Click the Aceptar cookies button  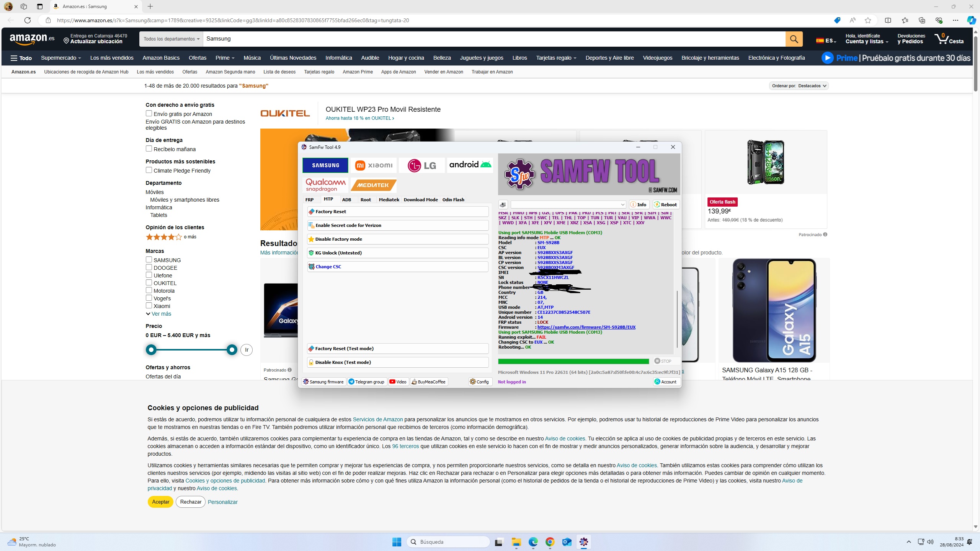click(160, 502)
